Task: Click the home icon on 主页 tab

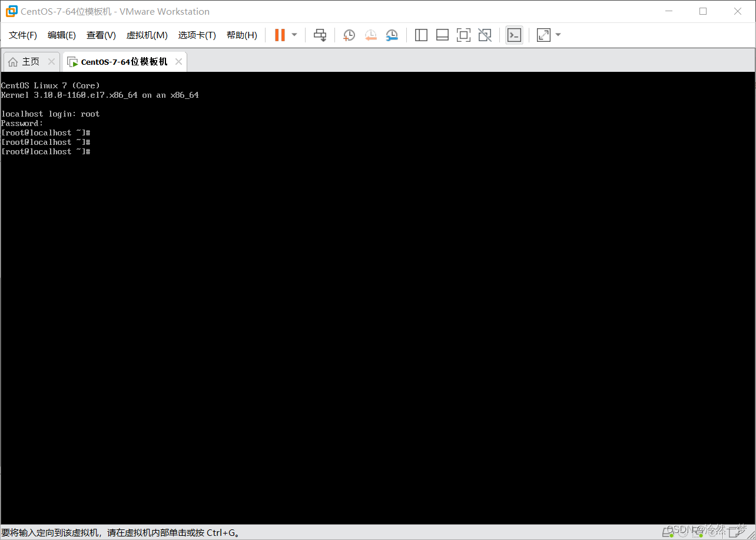Action: [13, 62]
